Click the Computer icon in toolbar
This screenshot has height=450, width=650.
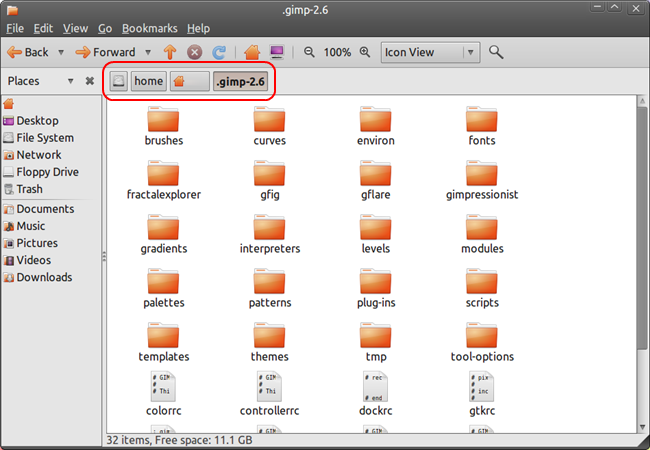(x=277, y=52)
